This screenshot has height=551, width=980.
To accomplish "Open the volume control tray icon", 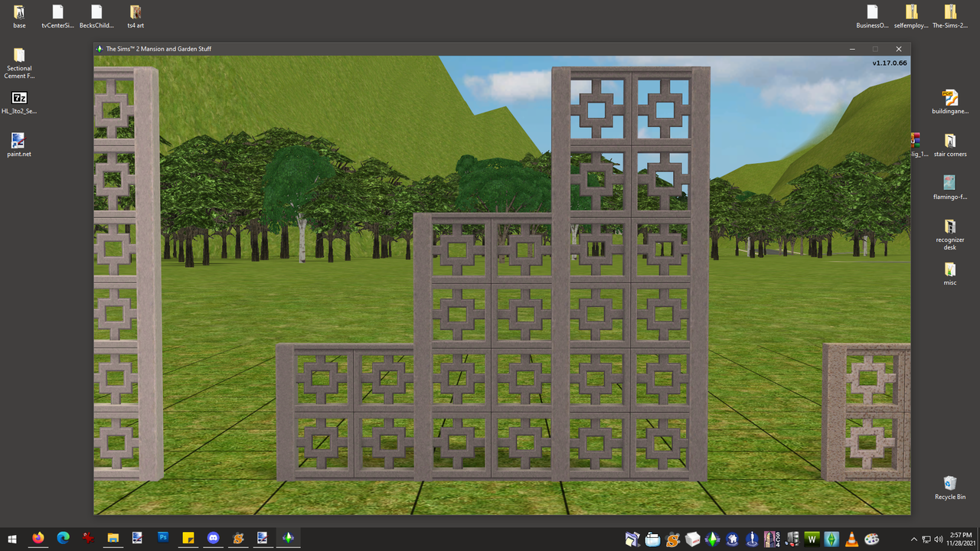I will 939,540.
